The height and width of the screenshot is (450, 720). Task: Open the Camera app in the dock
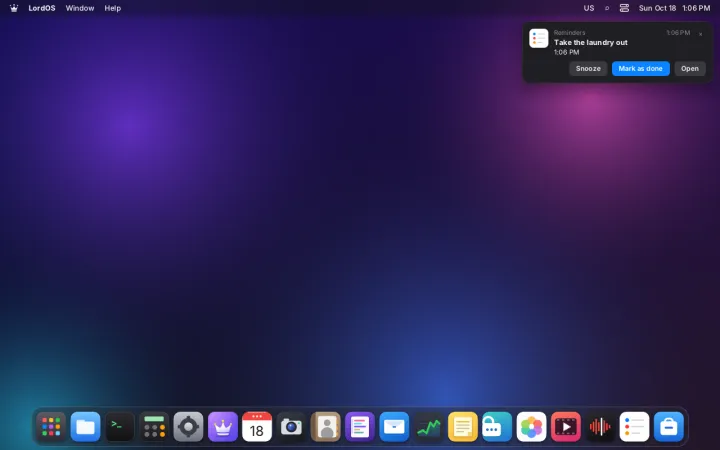click(291, 427)
